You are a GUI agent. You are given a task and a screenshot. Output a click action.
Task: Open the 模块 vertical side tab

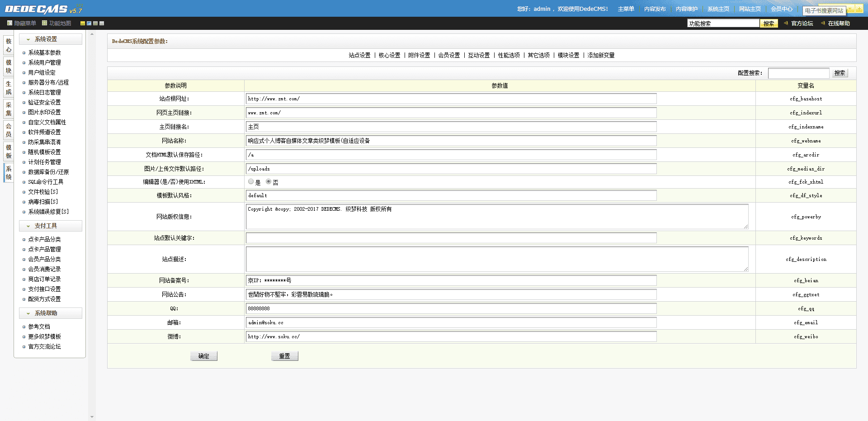pyautogui.click(x=9, y=66)
